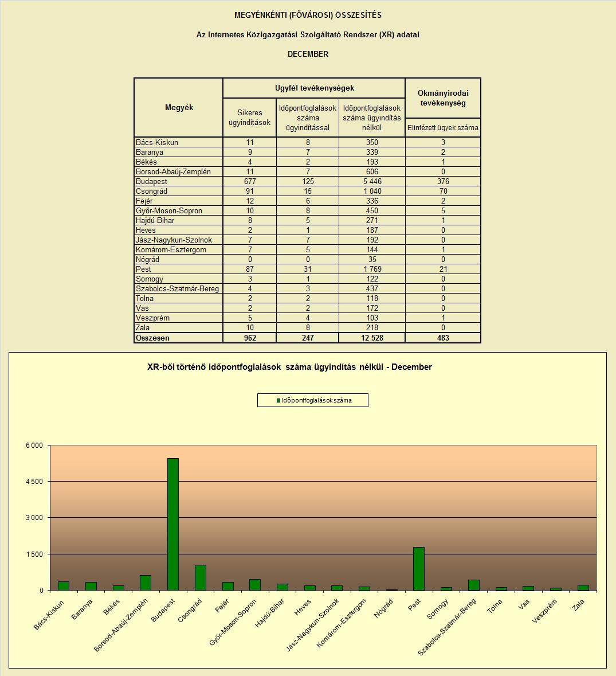Click the value 350 in the Bács-Kiskun row
The height and width of the screenshot is (676, 616).
pos(372,142)
